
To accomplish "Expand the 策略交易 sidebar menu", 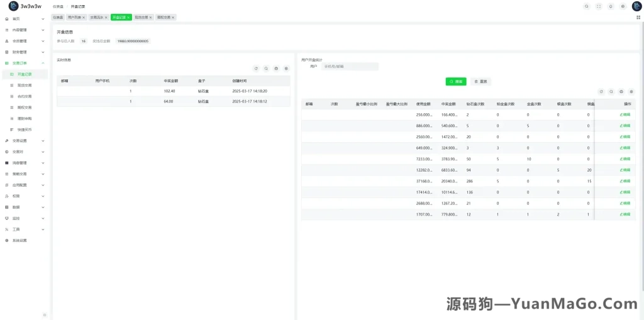I will coord(25,174).
